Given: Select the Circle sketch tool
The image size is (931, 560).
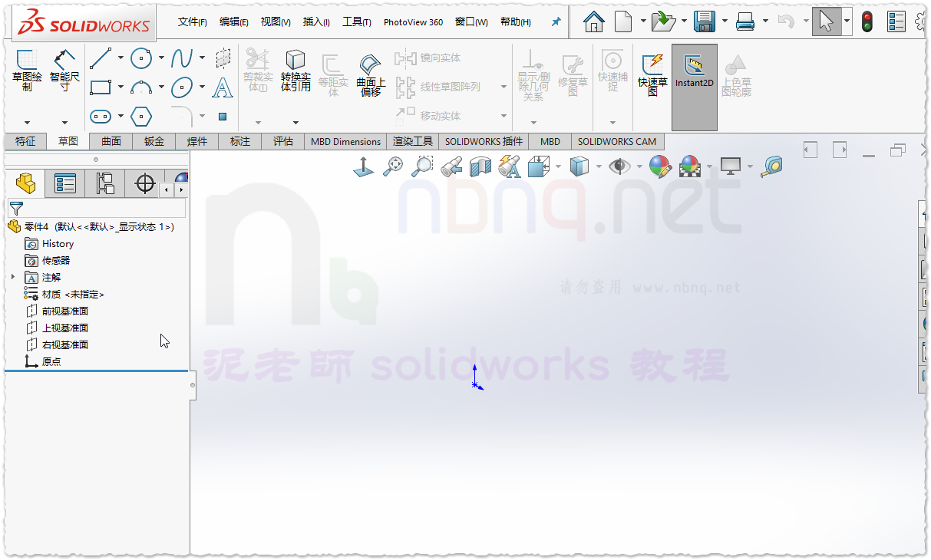Looking at the screenshot, I should tap(141, 58).
